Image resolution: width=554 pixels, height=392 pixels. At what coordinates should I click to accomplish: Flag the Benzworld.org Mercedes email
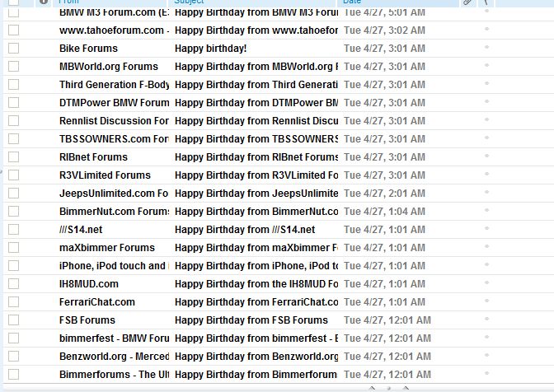pos(487,355)
